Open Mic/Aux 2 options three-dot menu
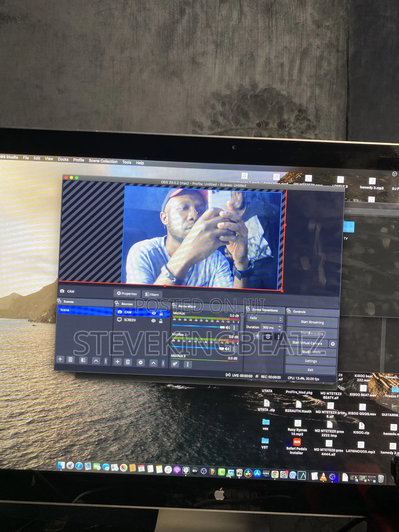Screen dimensions: 399x532 click(233, 349)
